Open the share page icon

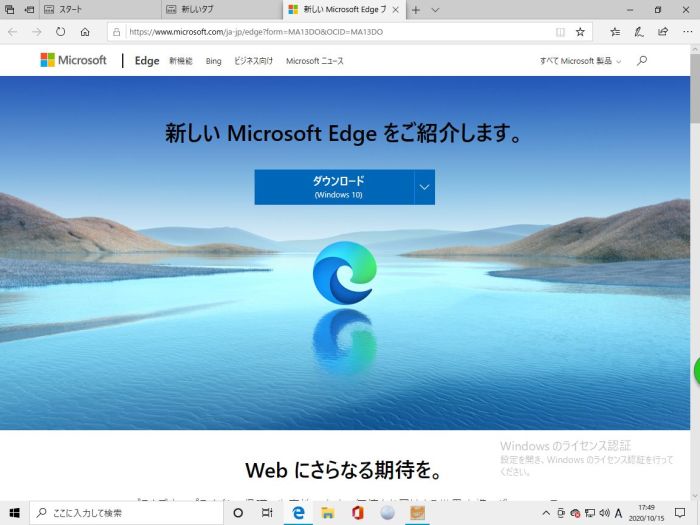[663, 32]
